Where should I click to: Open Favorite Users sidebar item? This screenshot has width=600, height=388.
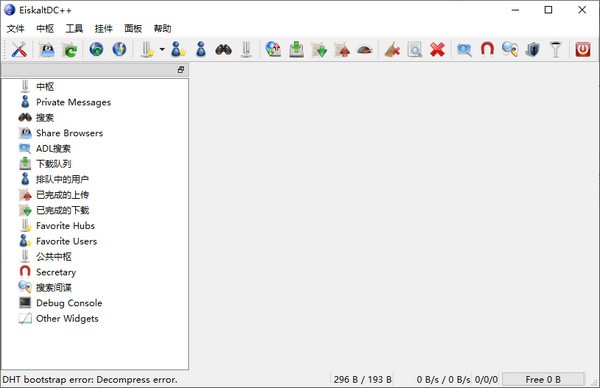pyautogui.click(x=67, y=241)
